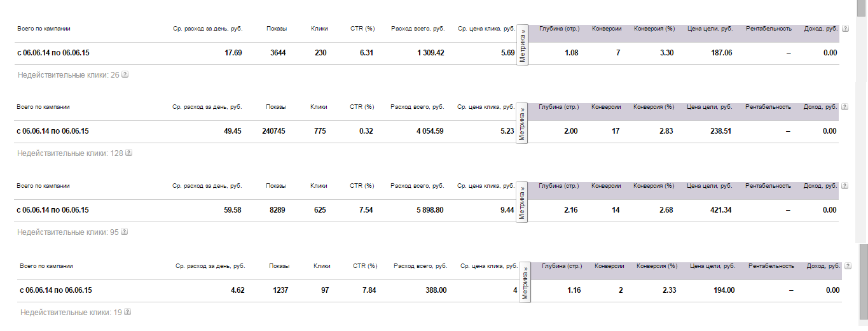Viewport: 868px width, 331px height.
Task: Open help icon beside Недействительные клики: 19
Action: pyautogui.click(x=128, y=313)
